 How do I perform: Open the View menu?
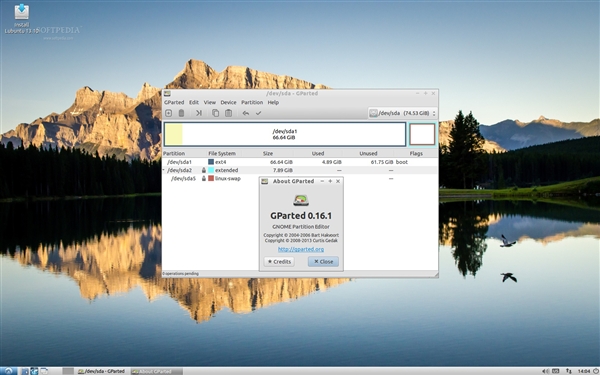point(210,103)
